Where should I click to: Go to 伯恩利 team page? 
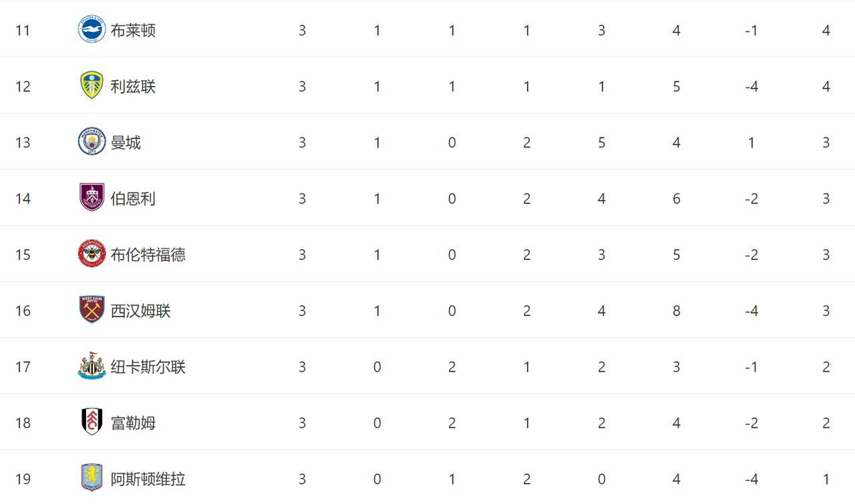tap(133, 199)
